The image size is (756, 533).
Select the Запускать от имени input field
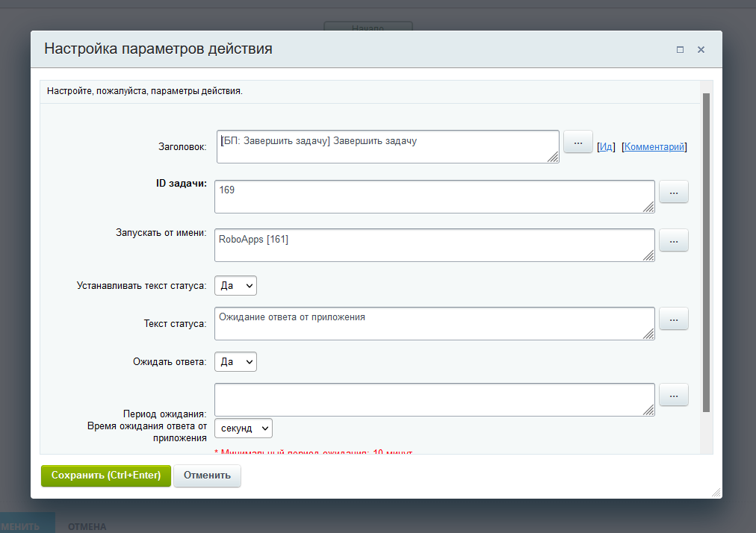click(x=434, y=245)
